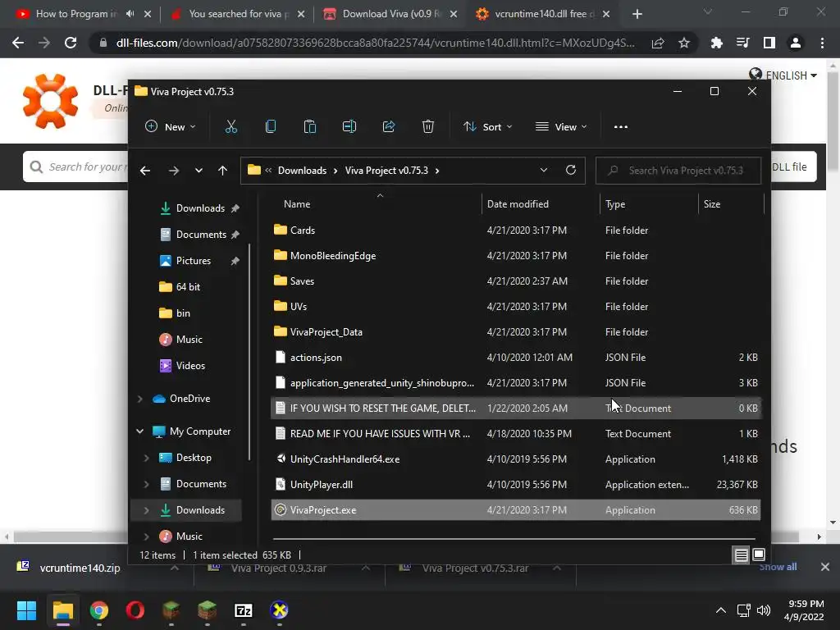Click in Search Viva Project field

[678, 171]
